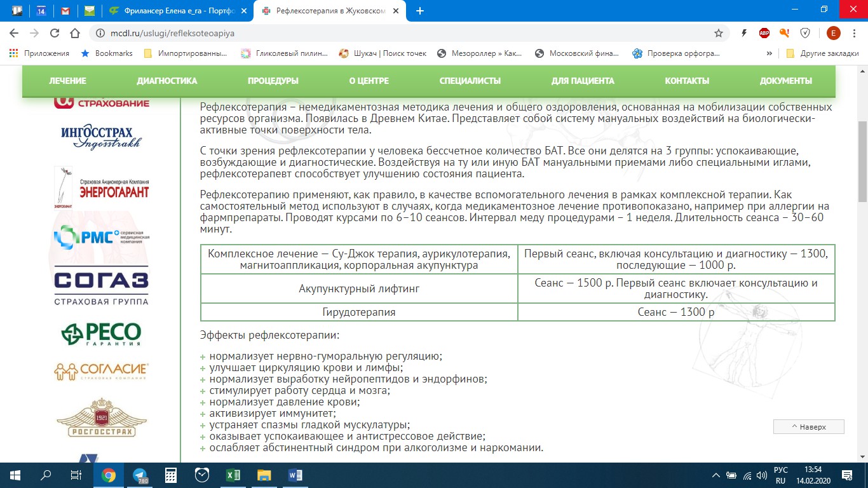Open the Windows Start menu

coord(15,475)
